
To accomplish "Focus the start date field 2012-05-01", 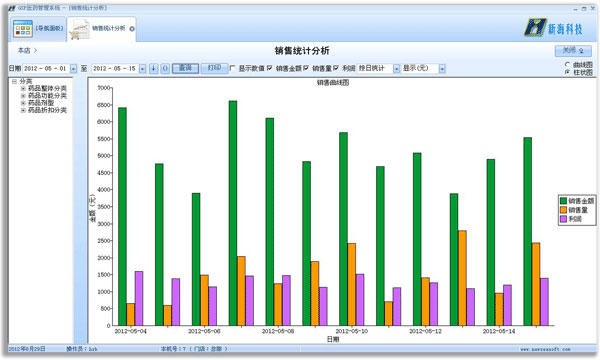I will coord(46,68).
